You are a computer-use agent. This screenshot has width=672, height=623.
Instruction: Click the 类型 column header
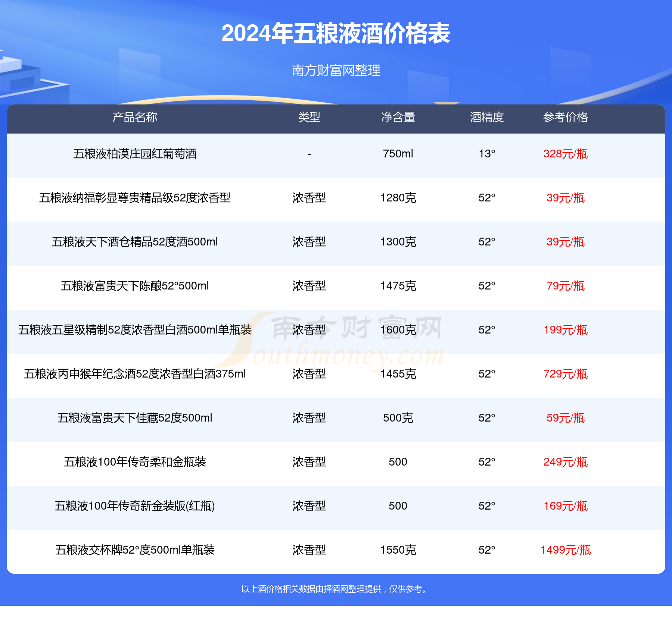309,117
